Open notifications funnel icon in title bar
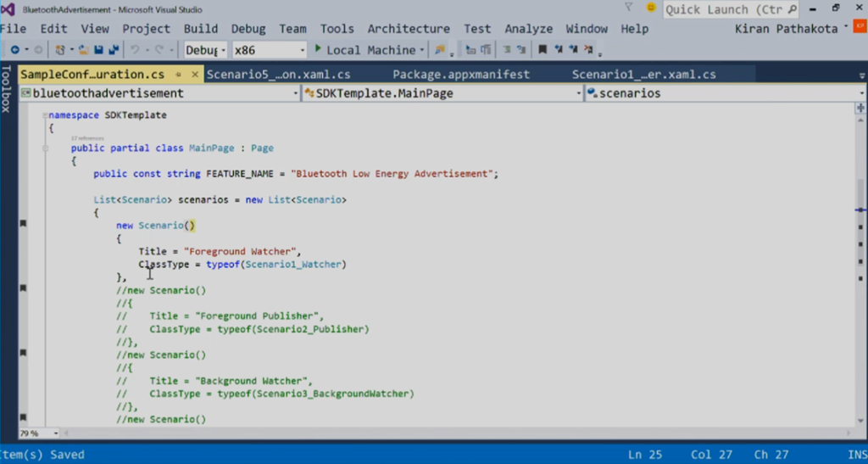868x464 pixels. coord(628,8)
